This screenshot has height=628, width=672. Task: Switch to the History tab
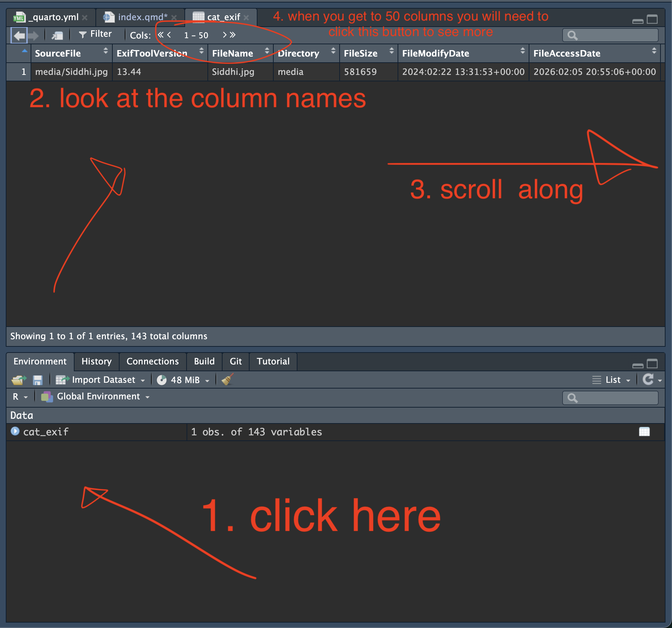tap(96, 361)
